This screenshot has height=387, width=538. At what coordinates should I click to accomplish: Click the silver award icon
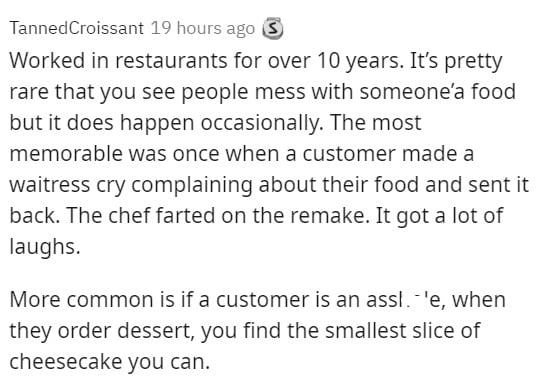tap(273, 28)
